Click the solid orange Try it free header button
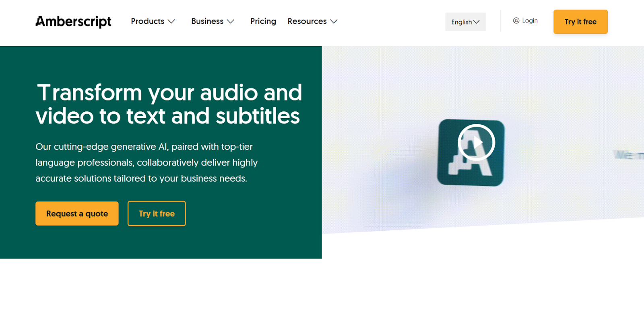This screenshot has height=320, width=644. tap(580, 22)
